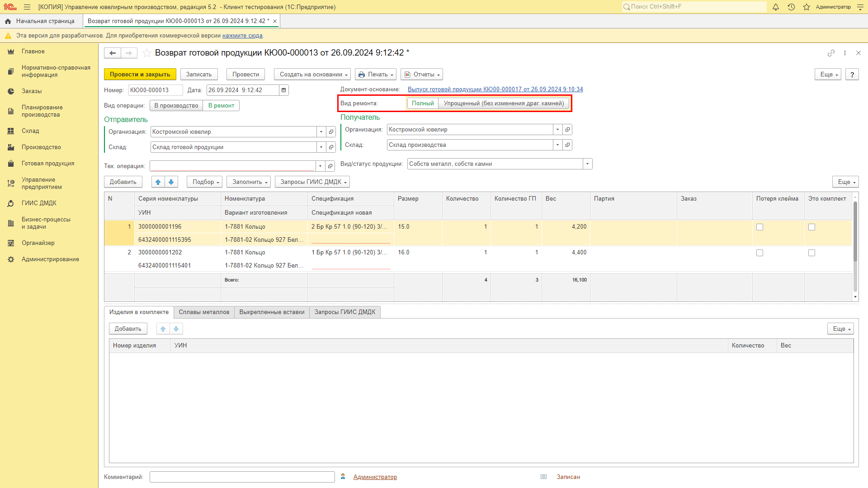Switch to Выкрепленные вставки tab
The width and height of the screenshot is (868, 488).
(x=272, y=312)
